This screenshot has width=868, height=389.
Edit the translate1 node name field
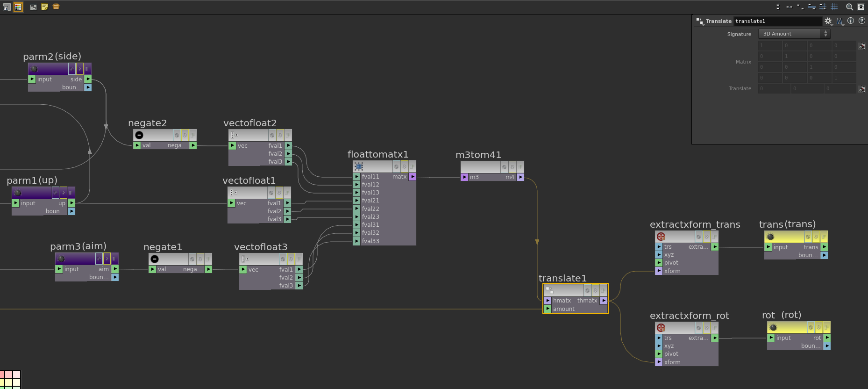(778, 21)
